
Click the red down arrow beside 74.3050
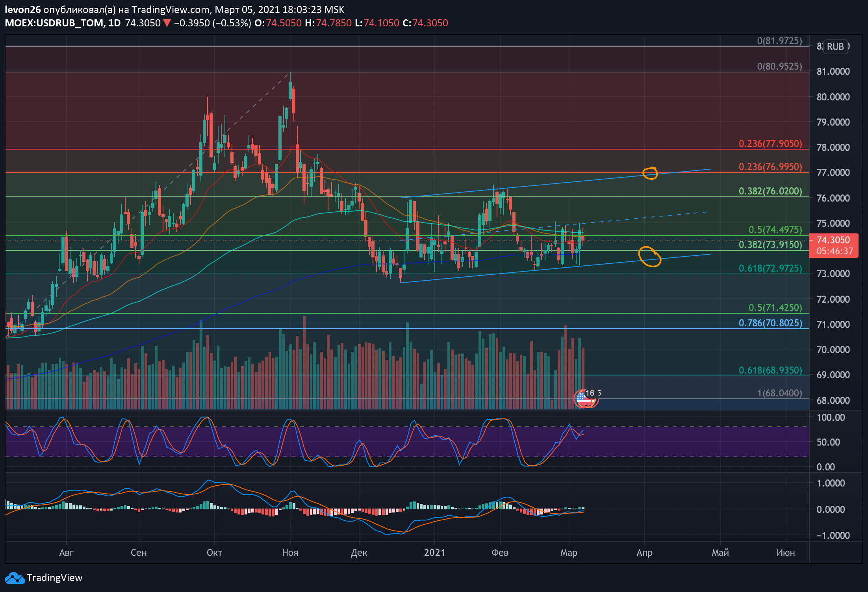pyautogui.click(x=167, y=23)
